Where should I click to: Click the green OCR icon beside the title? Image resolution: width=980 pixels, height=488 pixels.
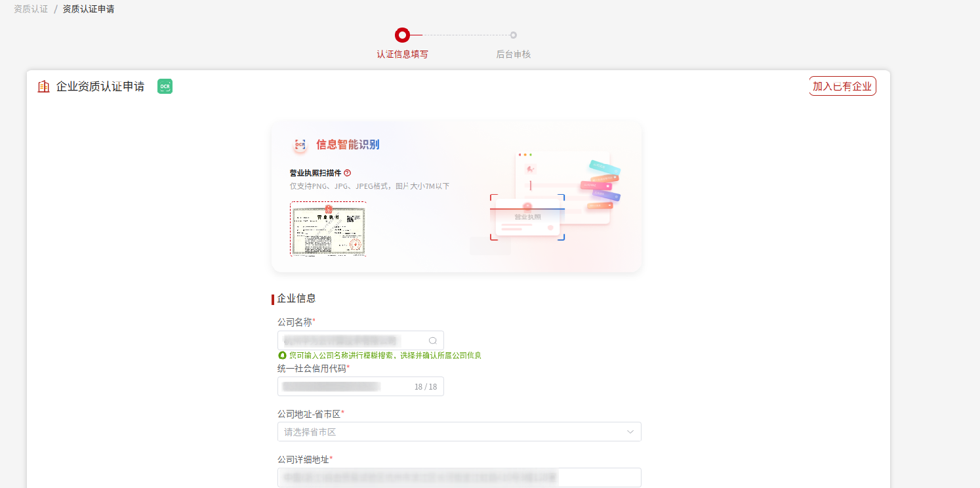coord(165,87)
